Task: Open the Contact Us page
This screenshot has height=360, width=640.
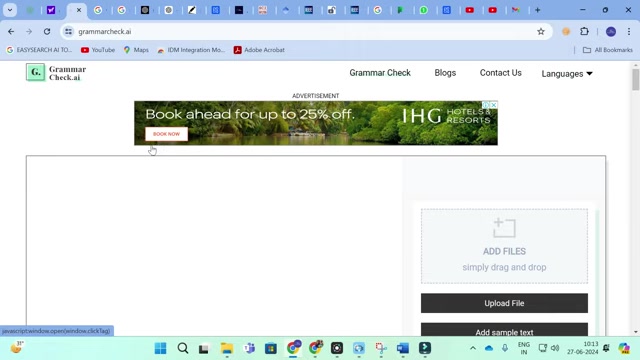Action: 500,73
